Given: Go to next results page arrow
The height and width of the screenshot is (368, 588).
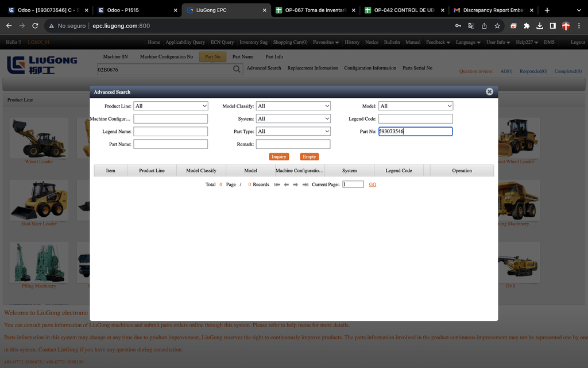Looking at the screenshot, I should 296,185.
